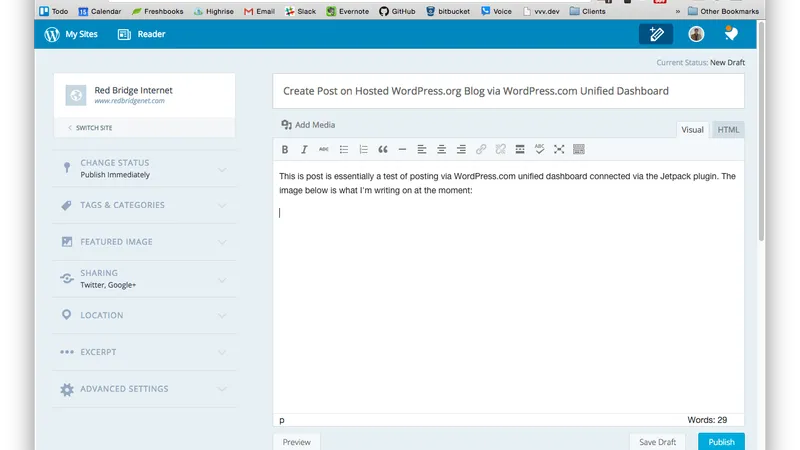The width and height of the screenshot is (800, 450).
Task: Open the Freshbooks bookmark
Action: pyautogui.click(x=158, y=11)
